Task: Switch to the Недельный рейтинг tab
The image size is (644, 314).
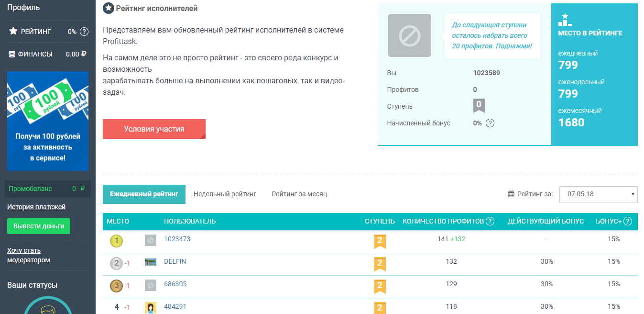Action: click(x=225, y=194)
